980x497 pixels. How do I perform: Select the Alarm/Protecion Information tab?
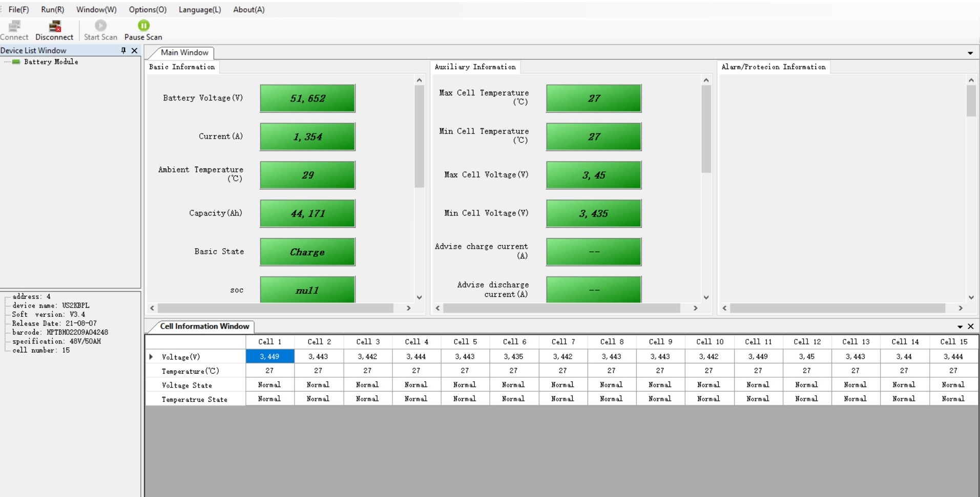click(x=773, y=67)
